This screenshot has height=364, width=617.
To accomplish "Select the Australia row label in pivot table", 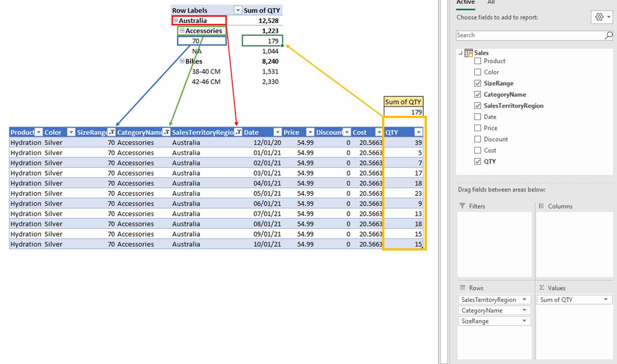I will (x=193, y=21).
